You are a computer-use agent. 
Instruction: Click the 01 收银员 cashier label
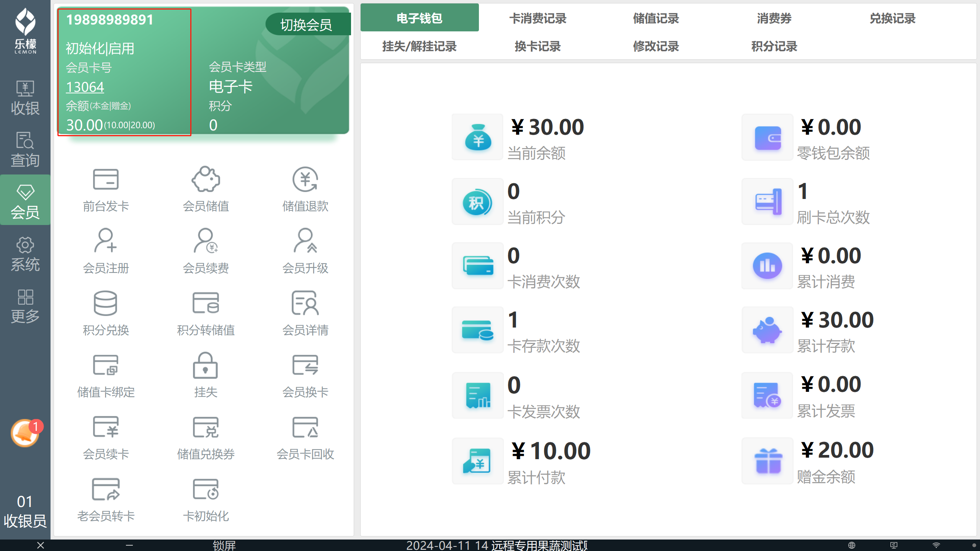click(x=25, y=511)
